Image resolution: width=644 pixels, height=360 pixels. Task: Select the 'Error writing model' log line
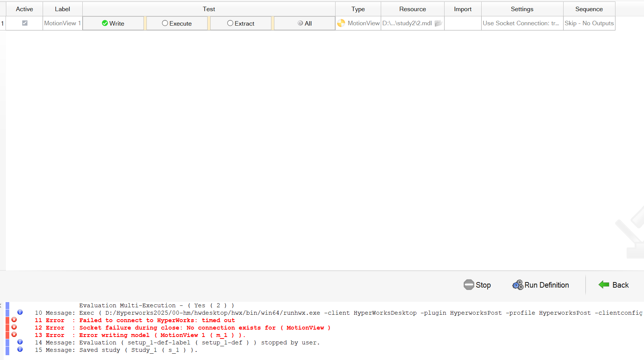pyautogui.click(x=162, y=335)
